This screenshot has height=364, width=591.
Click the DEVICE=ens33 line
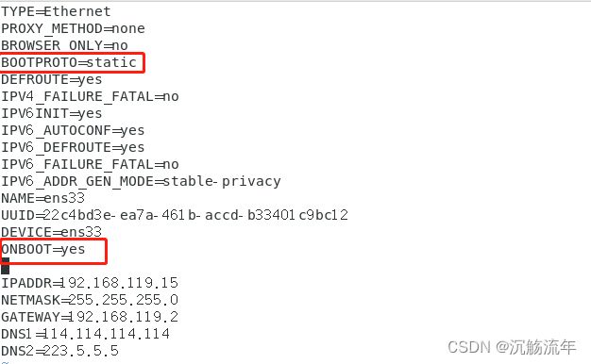tap(52, 232)
